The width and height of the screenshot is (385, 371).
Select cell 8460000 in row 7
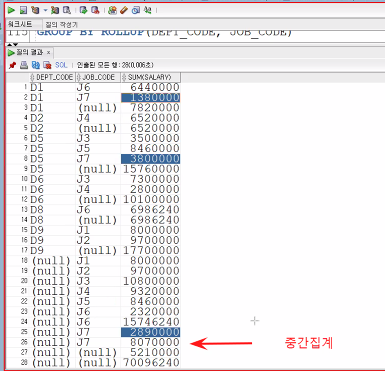click(151, 148)
